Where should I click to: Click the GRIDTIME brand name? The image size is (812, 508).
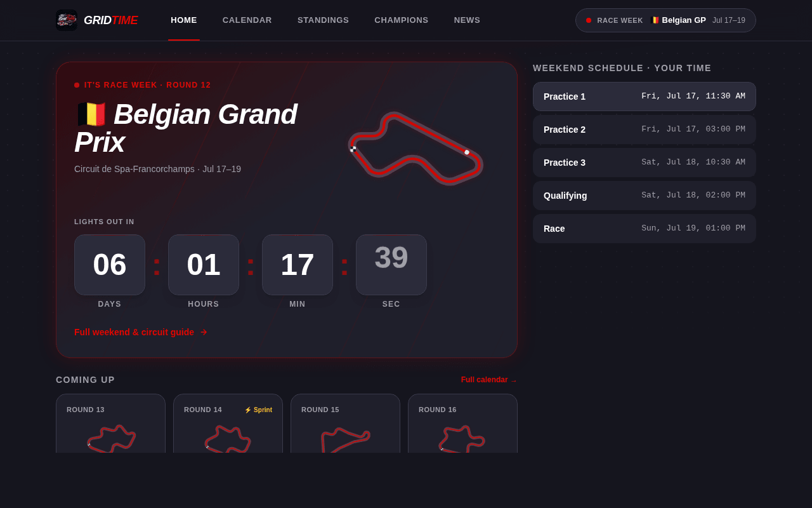point(110,20)
